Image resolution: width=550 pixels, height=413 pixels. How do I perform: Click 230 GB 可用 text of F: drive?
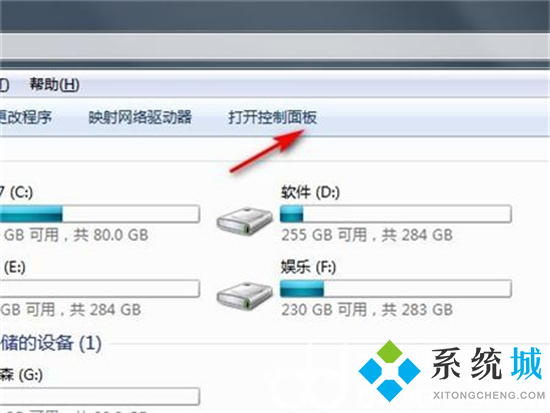click(324, 309)
